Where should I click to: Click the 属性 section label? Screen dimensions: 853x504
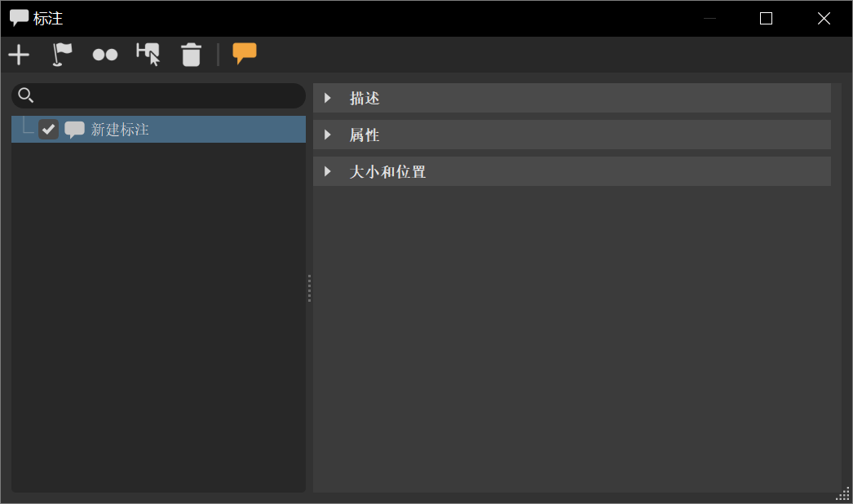[365, 135]
